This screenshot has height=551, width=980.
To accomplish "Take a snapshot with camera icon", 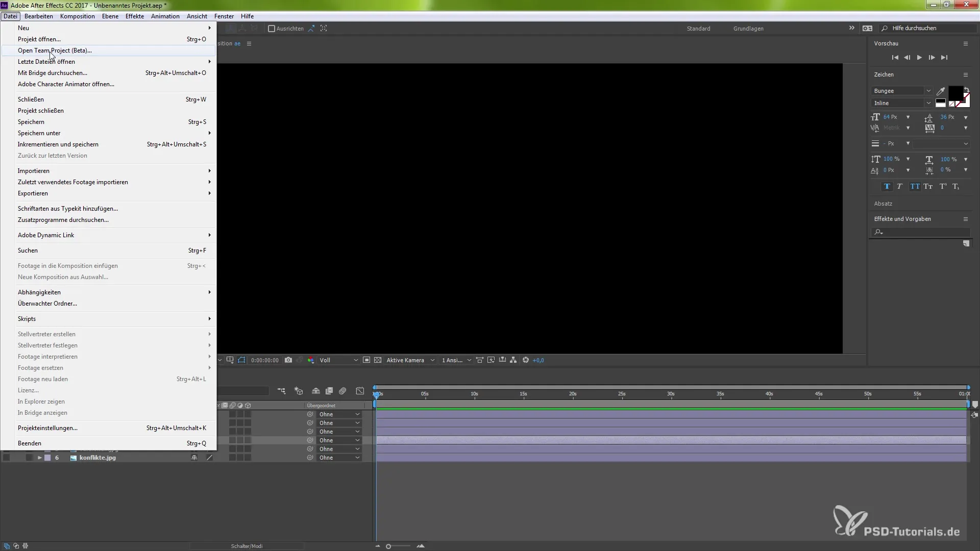I will (288, 360).
